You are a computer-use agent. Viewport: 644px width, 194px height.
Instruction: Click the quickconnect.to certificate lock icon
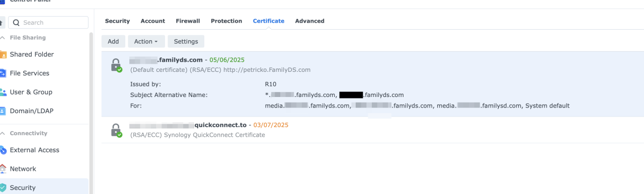click(116, 130)
